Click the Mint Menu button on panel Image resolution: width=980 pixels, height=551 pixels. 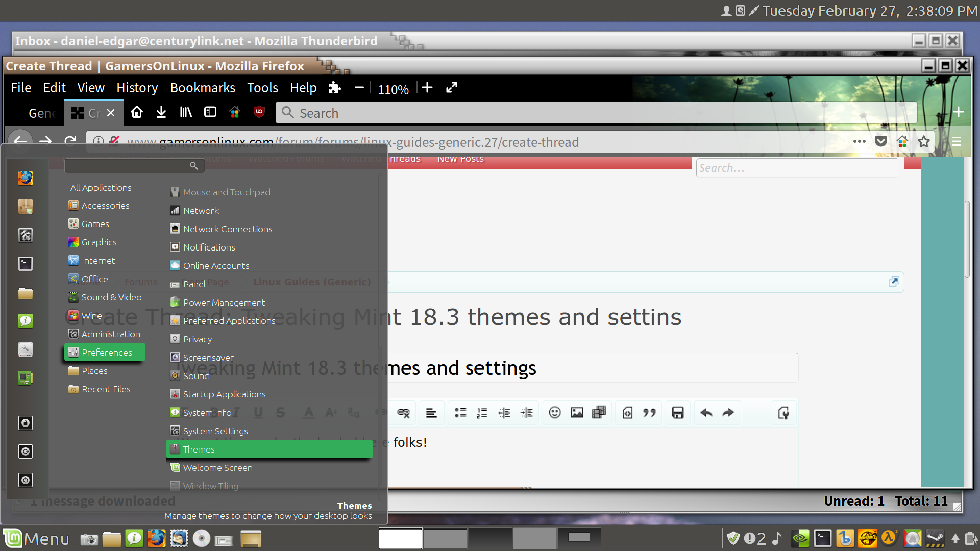[x=37, y=539]
